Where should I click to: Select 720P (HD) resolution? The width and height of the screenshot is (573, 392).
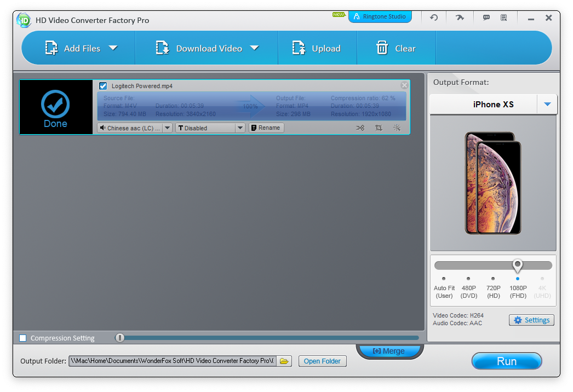[x=494, y=288]
